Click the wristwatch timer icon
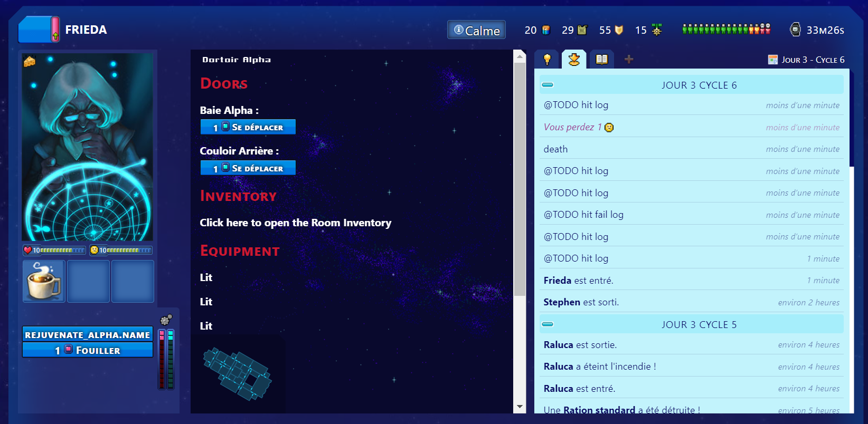Viewport: 868px width, 424px height. pyautogui.click(x=795, y=30)
